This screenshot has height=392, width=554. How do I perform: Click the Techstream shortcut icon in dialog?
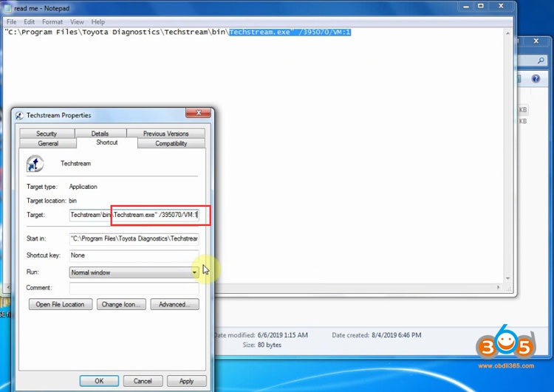[x=35, y=164]
